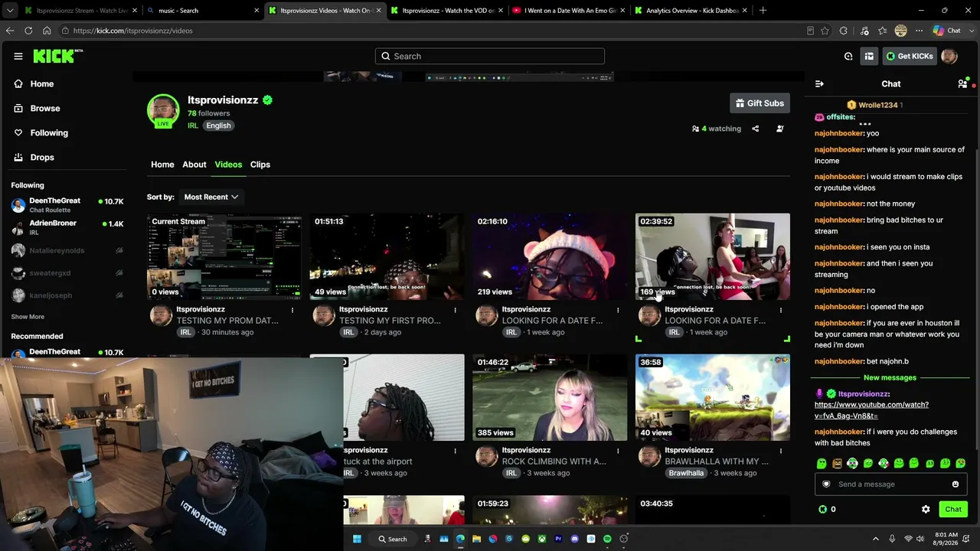Click the follow user icon right of share
Image resolution: width=980 pixels, height=551 pixels.
pos(780,129)
